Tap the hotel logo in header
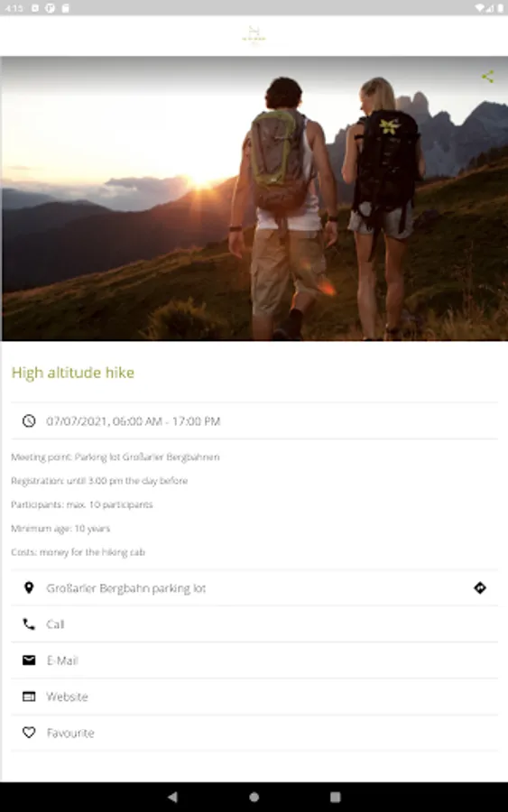The height and width of the screenshot is (812, 508). pos(254,35)
